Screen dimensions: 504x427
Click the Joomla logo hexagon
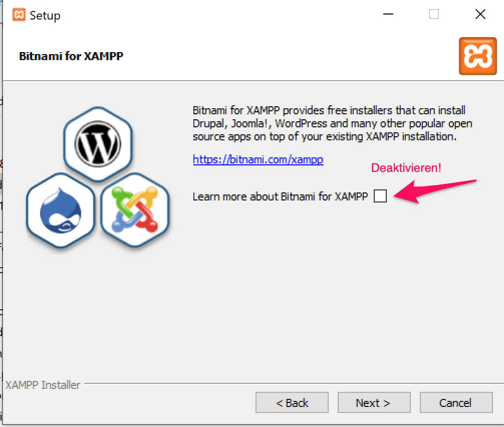(x=135, y=210)
